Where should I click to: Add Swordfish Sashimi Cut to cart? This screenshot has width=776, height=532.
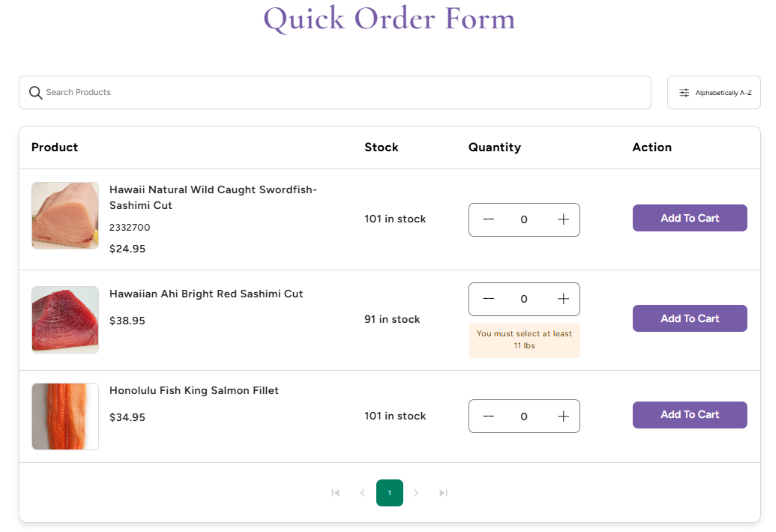click(689, 218)
